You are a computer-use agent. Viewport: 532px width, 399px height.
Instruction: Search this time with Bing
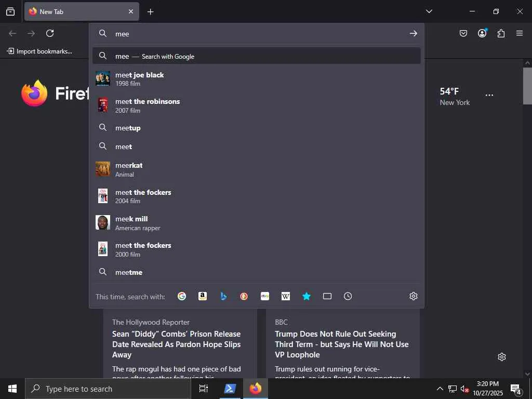(223, 296)
